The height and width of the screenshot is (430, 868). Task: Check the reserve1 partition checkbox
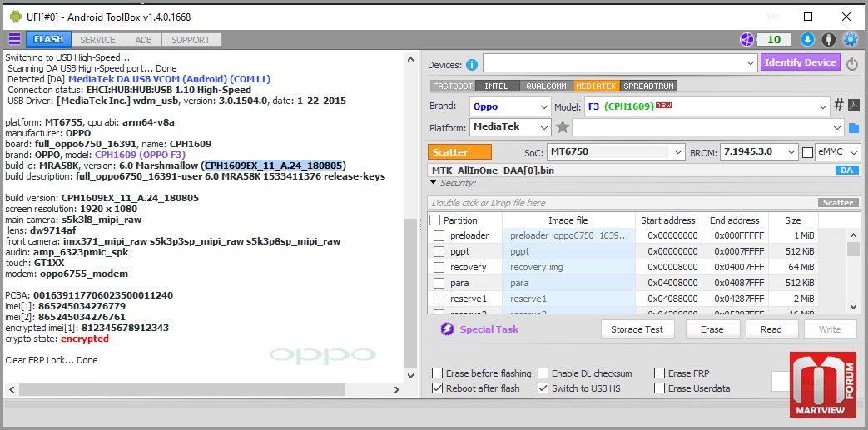tap(439, 299)
